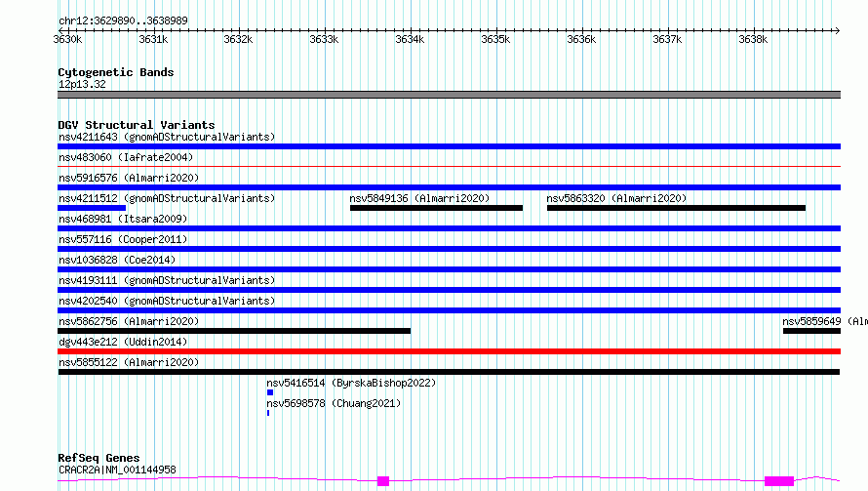Screen dimensions: 868x491
Task: Open nsv5849136 (Almarri2020) variant label
Action: (419, 198)
